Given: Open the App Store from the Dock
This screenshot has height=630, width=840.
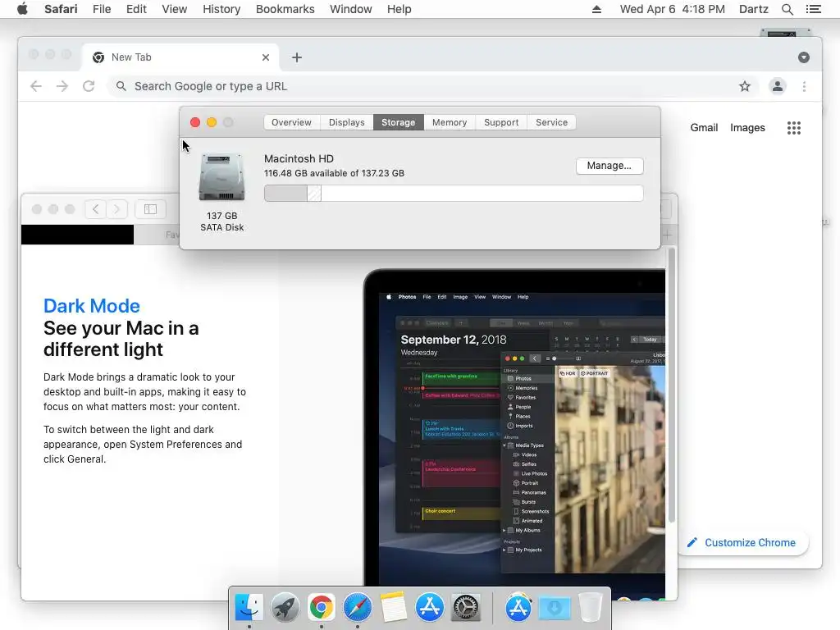Looking at the screenshot, I should pos(430,607).
